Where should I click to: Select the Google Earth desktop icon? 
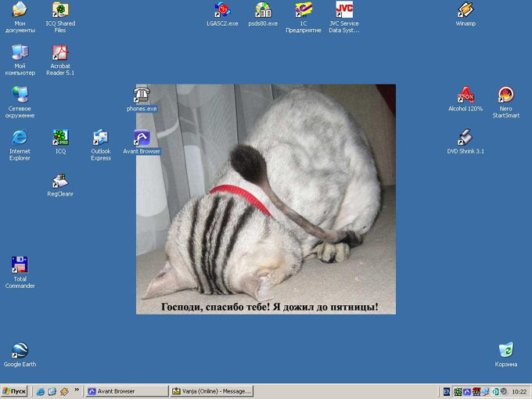coord(20,350)
